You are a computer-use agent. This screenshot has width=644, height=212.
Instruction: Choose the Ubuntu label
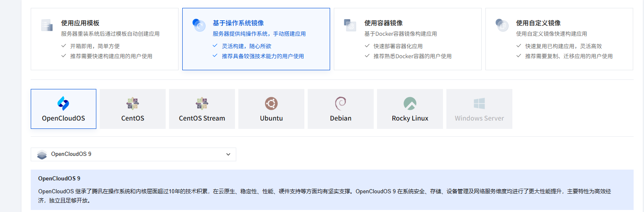point(271,118)
